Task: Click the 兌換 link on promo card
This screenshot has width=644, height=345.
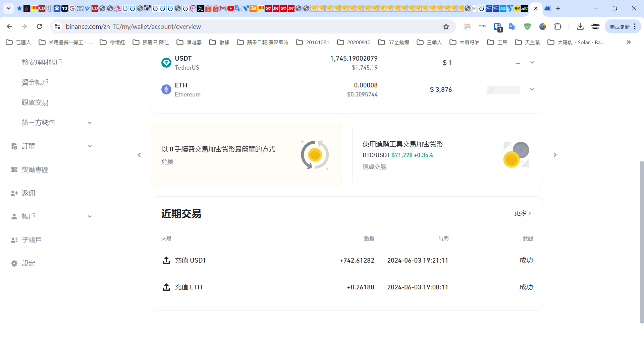Action: tap(167, 162)
